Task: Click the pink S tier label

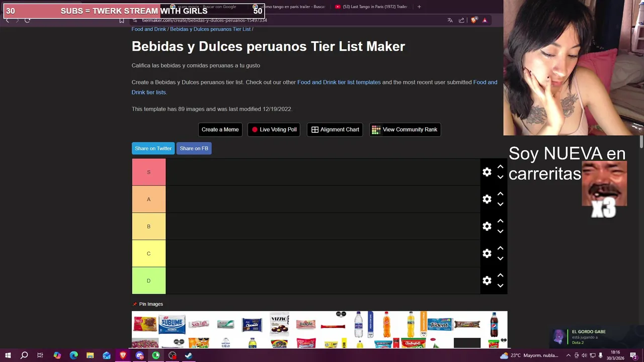Action: pos(148,172)
